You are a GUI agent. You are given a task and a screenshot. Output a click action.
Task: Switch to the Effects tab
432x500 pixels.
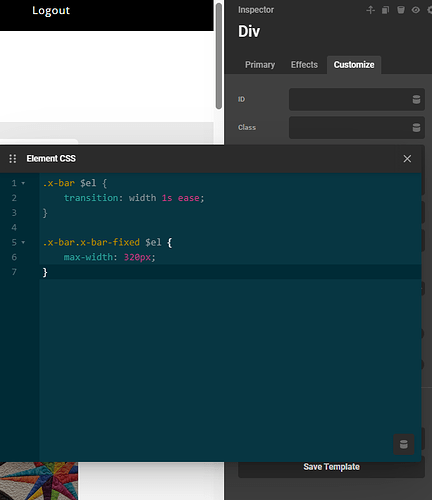tap(304, 65)
